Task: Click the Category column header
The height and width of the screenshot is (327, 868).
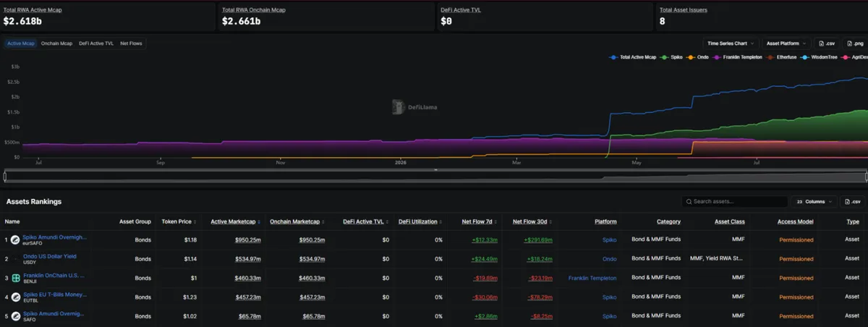Action: coord(668,221)
